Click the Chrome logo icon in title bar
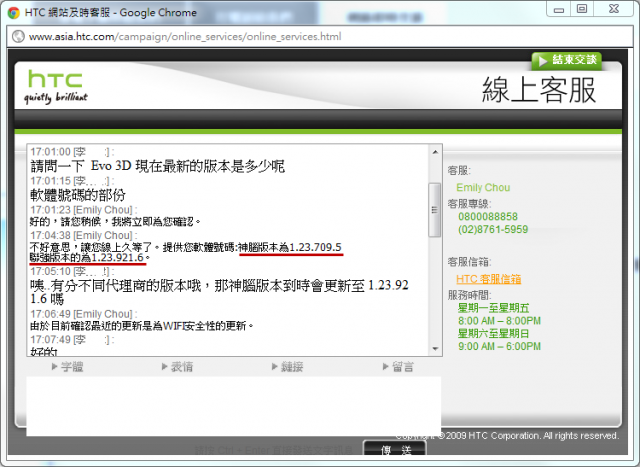 pyautogui.click(x=14, y=13)
